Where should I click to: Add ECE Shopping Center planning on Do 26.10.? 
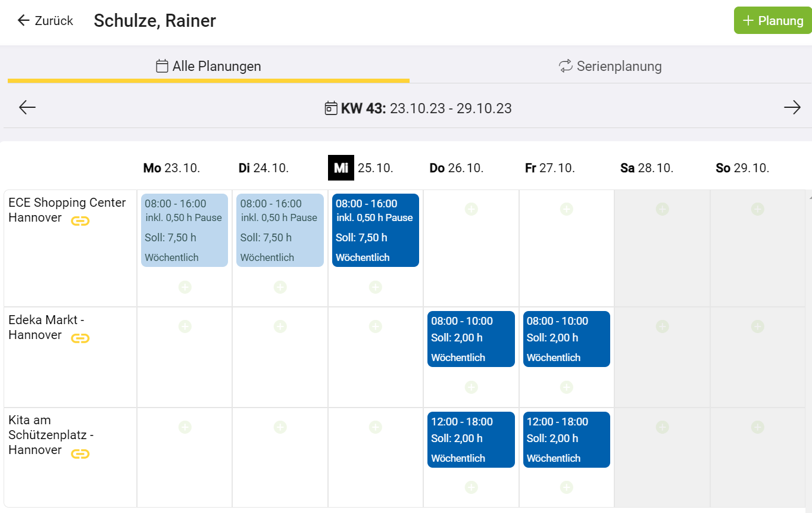click(471, 209)
